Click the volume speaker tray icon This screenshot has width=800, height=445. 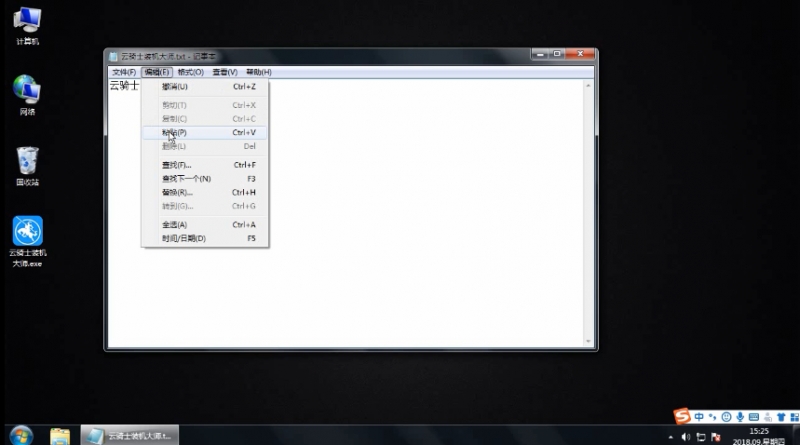[686, 437]
